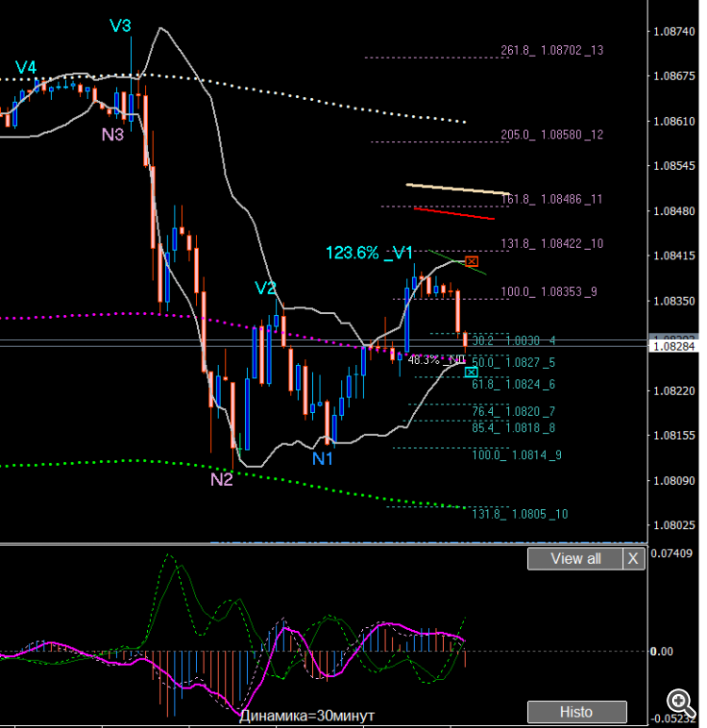Click the current price tag 1.08284

click(674, 346)
